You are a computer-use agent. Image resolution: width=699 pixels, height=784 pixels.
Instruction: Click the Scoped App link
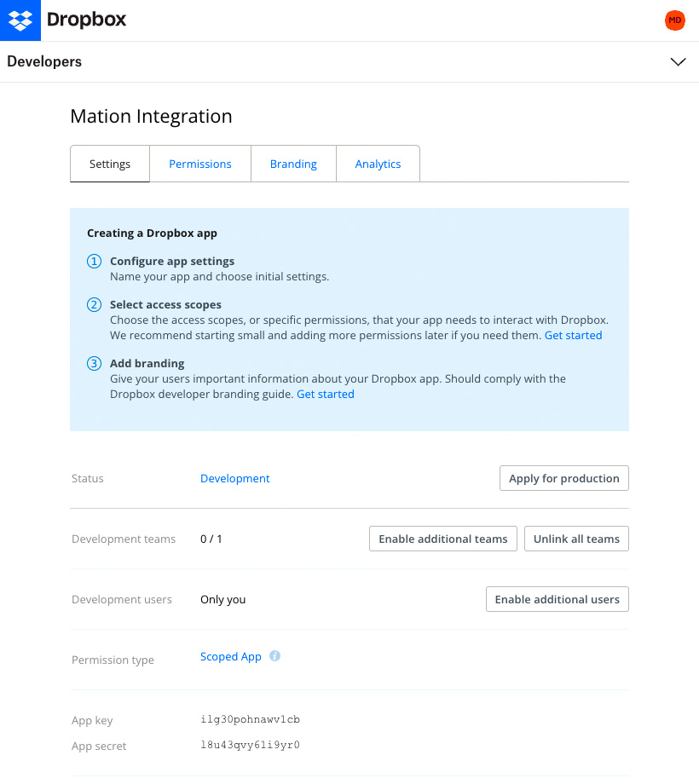tap(230, 656)
